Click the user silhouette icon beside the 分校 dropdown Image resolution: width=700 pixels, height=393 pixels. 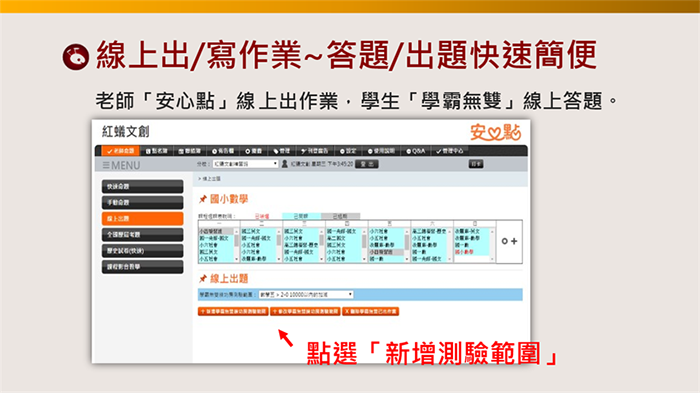[x=284, y=164]
